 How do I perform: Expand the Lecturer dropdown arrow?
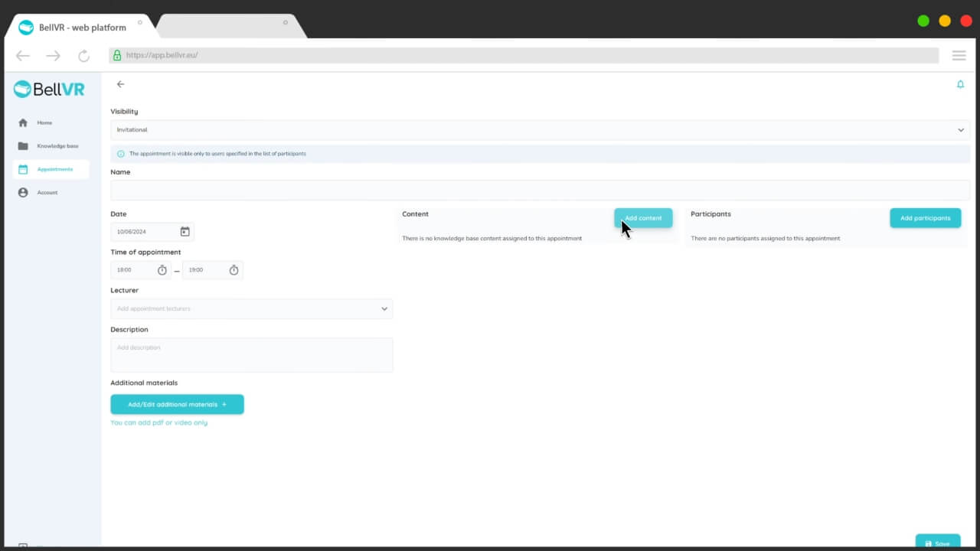coord(384,309)
